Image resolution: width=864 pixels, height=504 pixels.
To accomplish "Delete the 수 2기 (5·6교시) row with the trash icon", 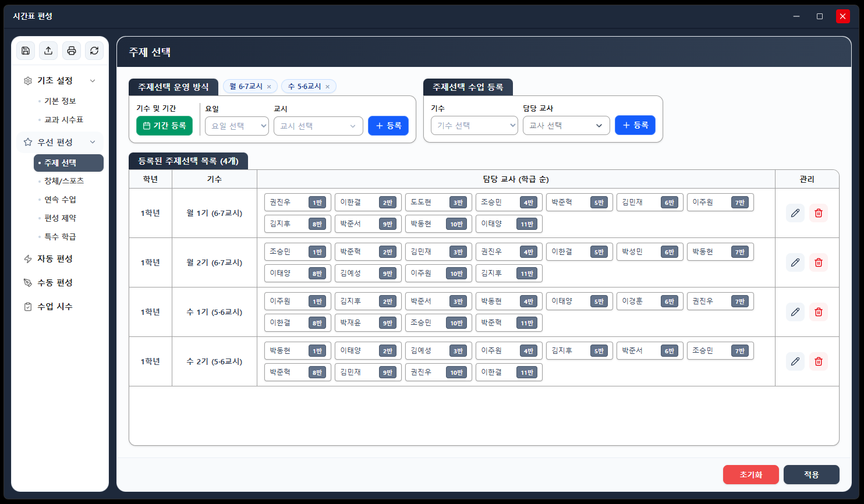I will click(x=819, y=361).
